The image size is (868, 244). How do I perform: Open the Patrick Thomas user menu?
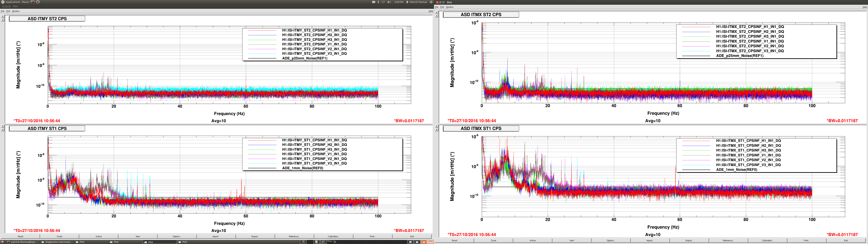[417, 2]
